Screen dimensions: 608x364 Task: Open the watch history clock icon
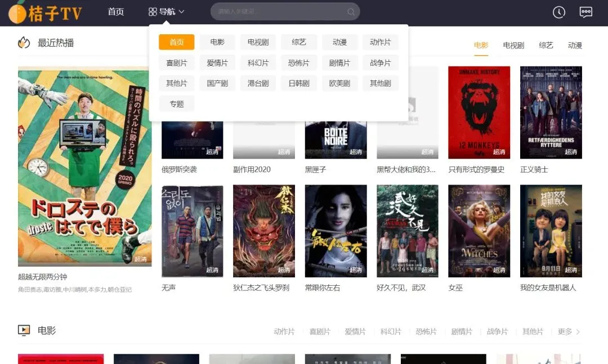click(559, 12)
